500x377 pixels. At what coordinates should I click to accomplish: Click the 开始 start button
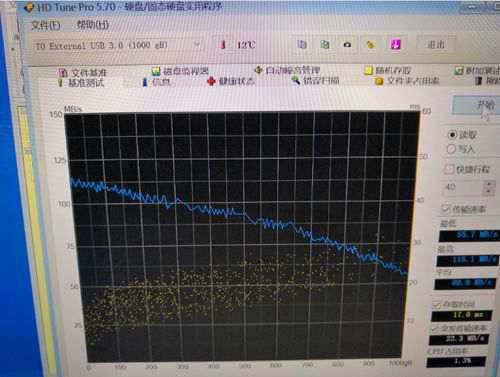pyautogui.click(x=476, y=105)
